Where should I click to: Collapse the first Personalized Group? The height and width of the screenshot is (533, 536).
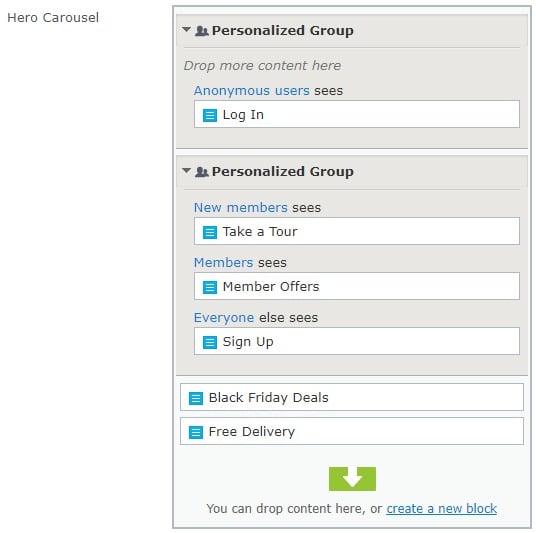(186, 29)
